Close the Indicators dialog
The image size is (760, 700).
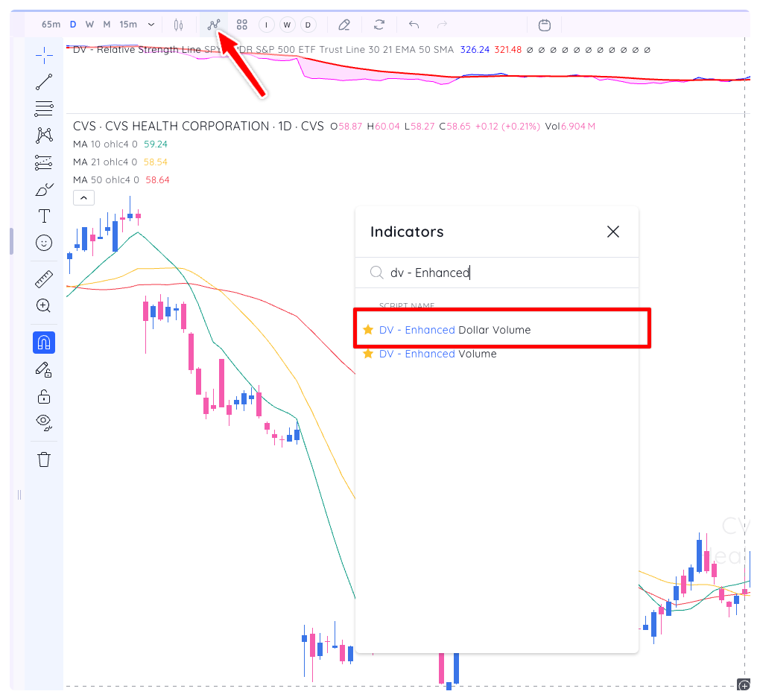[613, 232]
